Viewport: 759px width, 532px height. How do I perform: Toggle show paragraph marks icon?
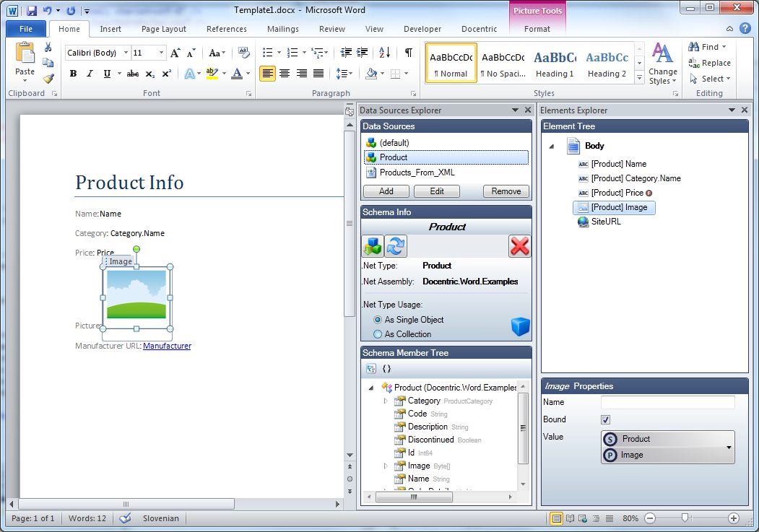tap(409, 53)
